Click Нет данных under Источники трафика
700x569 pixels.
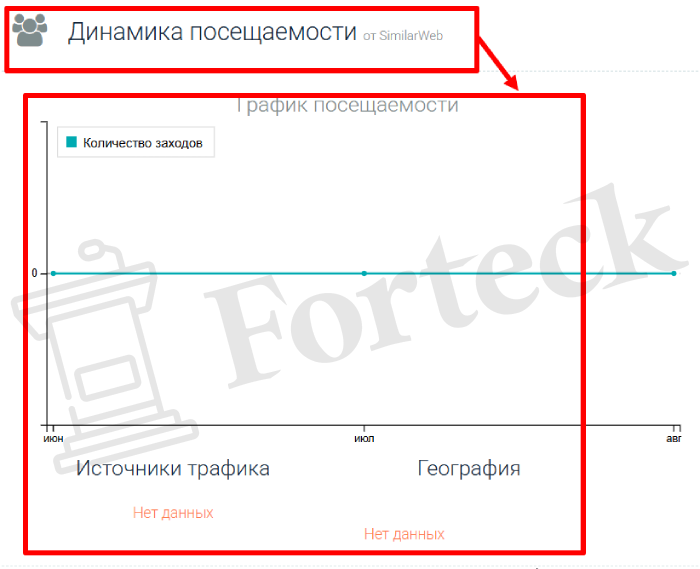pyautogui.click(x=173, y=513)
